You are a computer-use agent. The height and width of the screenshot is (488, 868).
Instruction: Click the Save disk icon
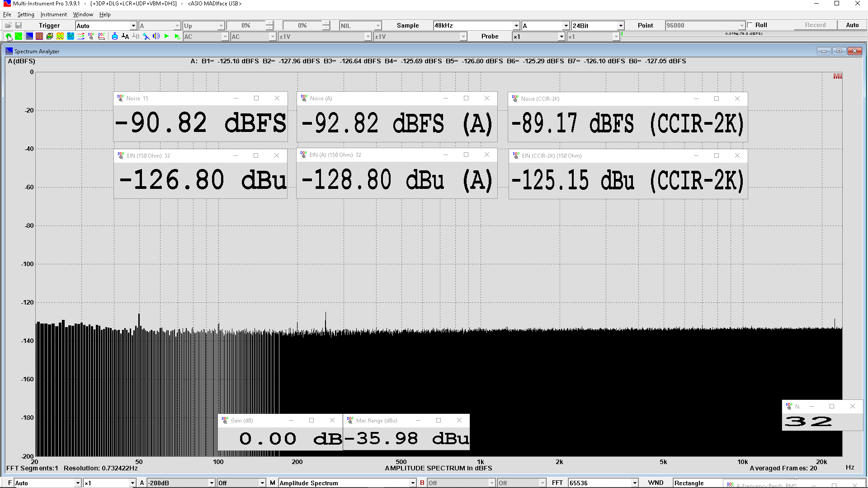pyautogui.click(x=19, y=25)
